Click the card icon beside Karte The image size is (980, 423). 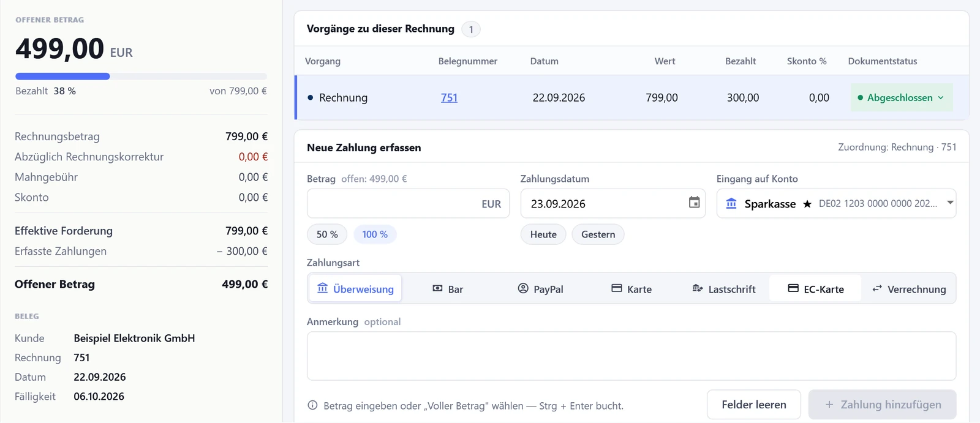coord(617,288)
